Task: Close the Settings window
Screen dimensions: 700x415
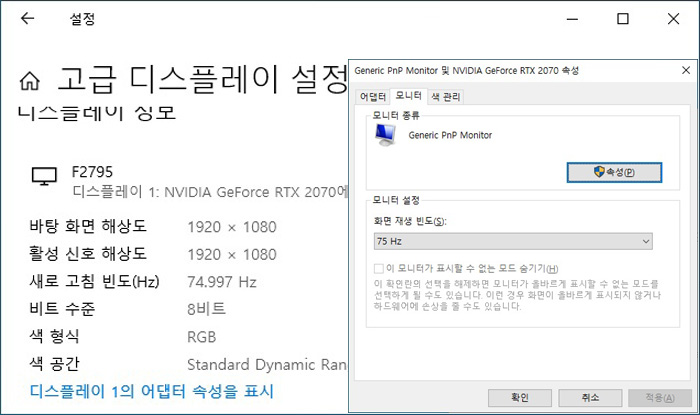Action: [673, 19]
